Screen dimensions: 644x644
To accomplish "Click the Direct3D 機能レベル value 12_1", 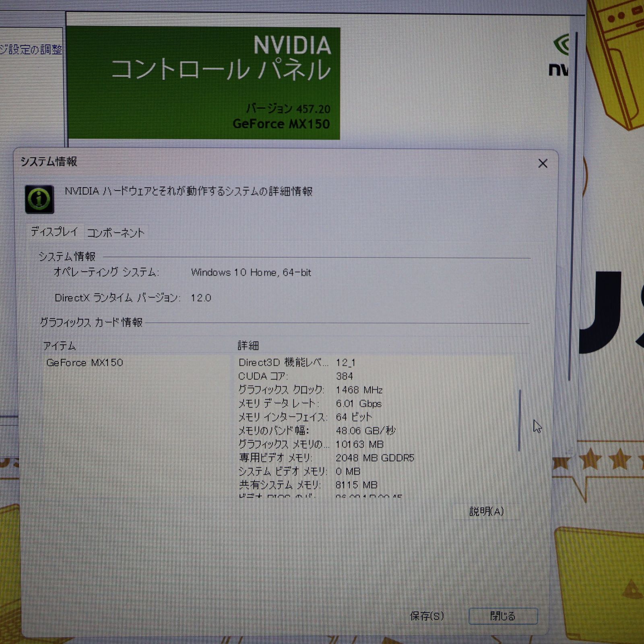I will (346, 362).
